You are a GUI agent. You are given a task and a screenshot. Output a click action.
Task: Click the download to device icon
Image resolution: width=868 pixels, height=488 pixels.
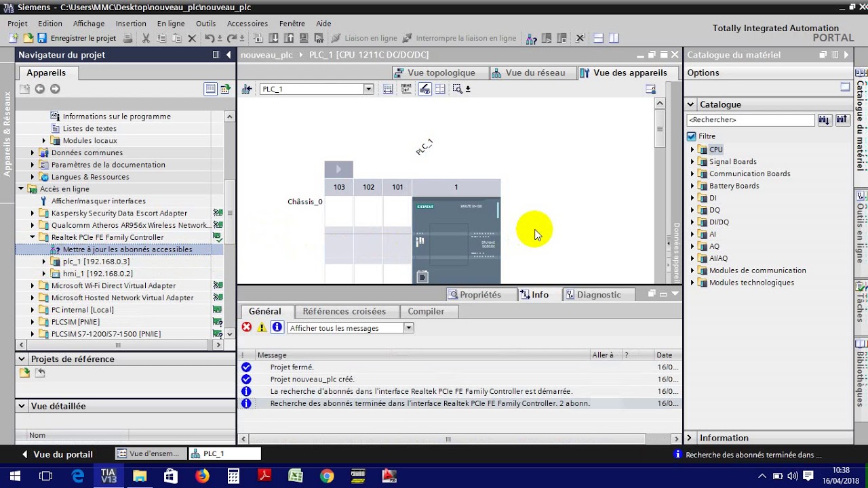click(x=273, y=39)
